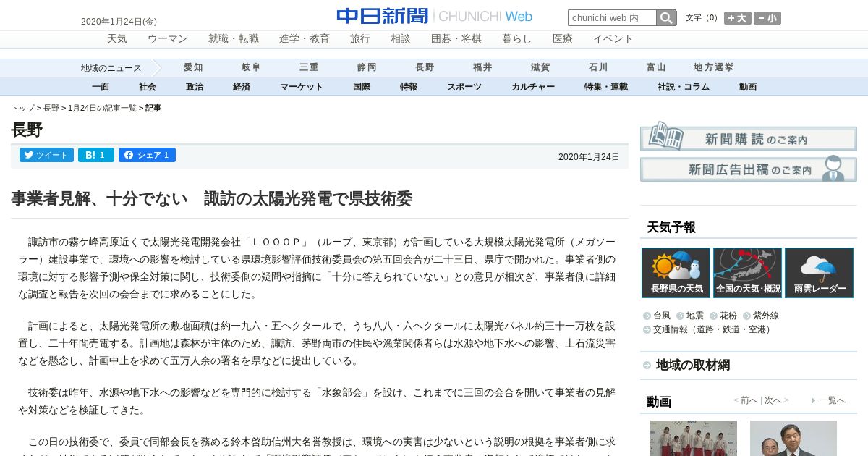Open the 旅行 menu item
Screen dimensions: 868x456
360,38
